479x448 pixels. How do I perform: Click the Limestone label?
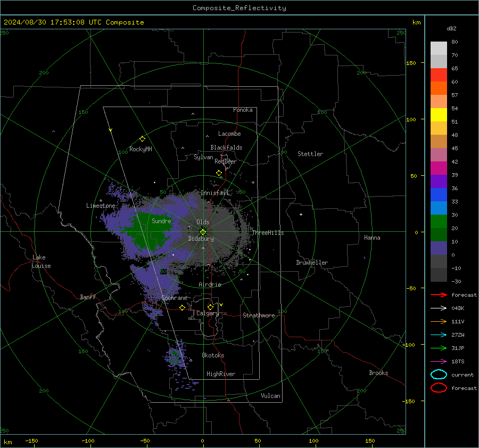pyautogui.click(x=101, y=206)
